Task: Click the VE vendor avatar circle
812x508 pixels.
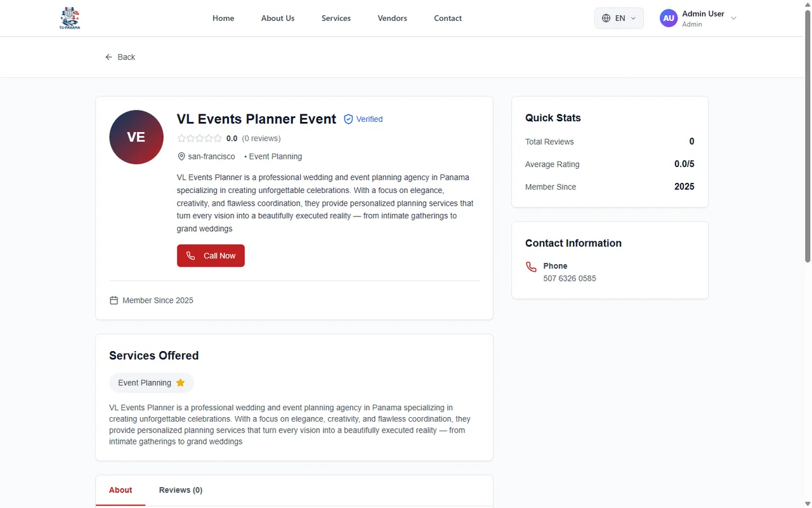Action: (x=136, y=137)
